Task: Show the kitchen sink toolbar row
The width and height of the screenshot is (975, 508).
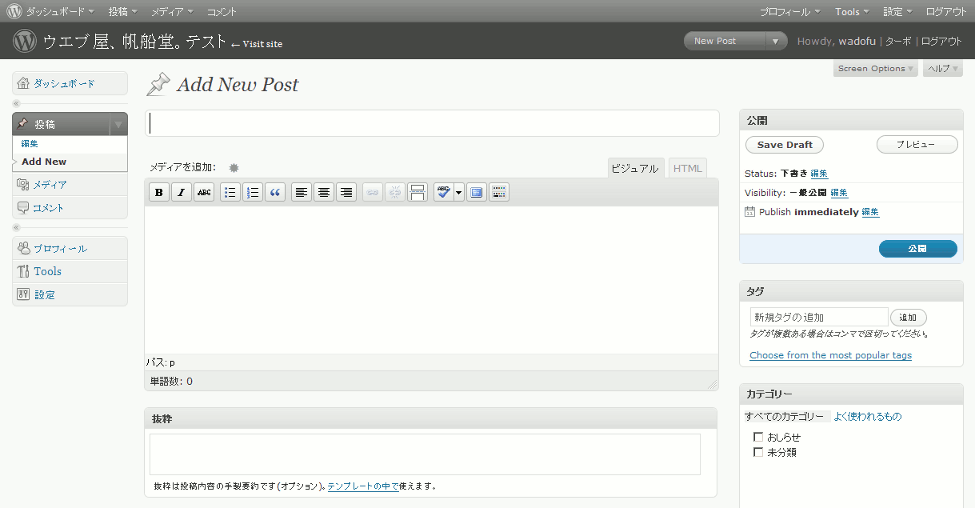Action: click(x=499, y=192)
